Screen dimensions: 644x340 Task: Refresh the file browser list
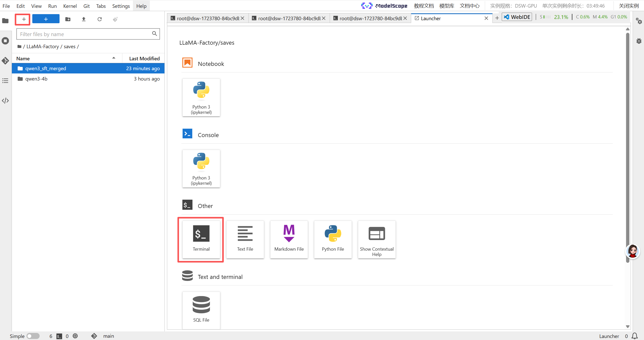click(x=100, y=19)
